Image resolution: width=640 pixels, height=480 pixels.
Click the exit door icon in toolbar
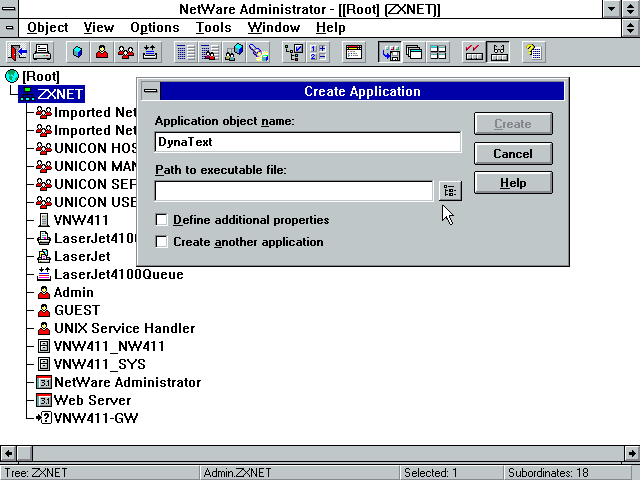[18, 51]
